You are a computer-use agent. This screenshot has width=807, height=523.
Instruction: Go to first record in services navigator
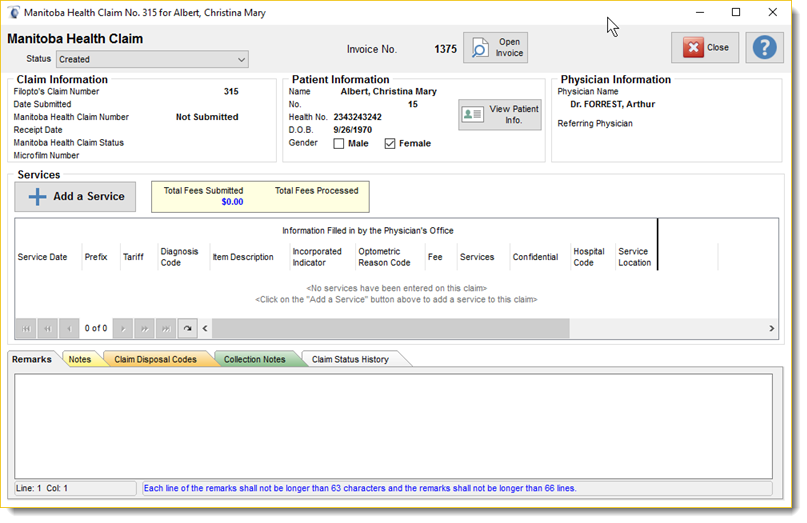point(26,328)
